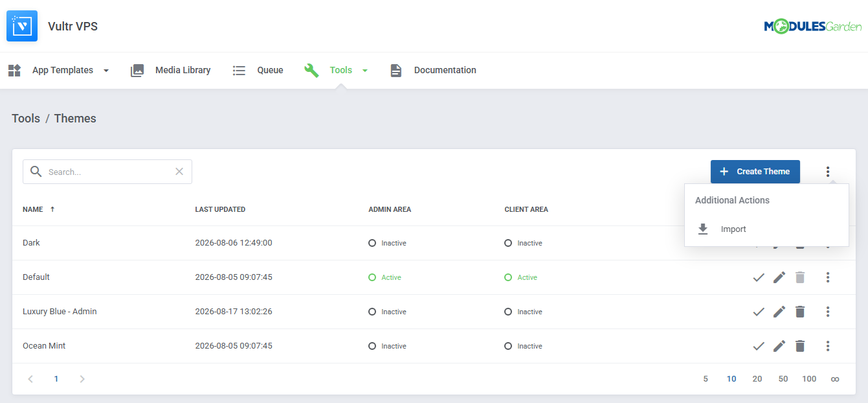The image size is (868, 403).
Task: Edit the Ocean Mint theme
Action: point(779,346)
